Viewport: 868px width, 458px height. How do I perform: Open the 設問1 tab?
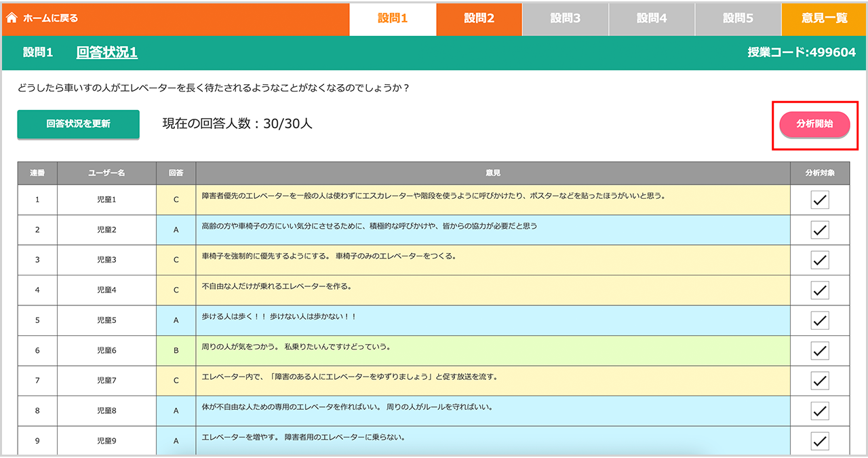(393, 18)
